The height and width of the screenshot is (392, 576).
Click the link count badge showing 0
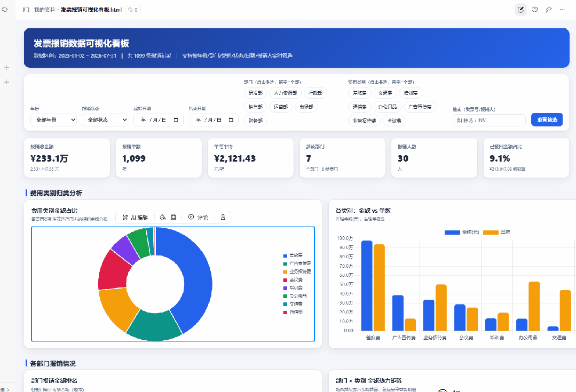(133, 10)
